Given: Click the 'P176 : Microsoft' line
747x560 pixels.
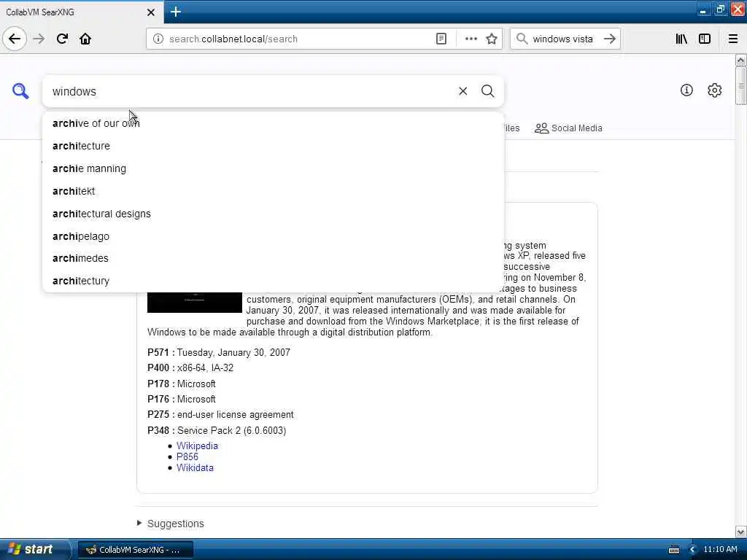Looking at the screenshot, I should [182, 399].
